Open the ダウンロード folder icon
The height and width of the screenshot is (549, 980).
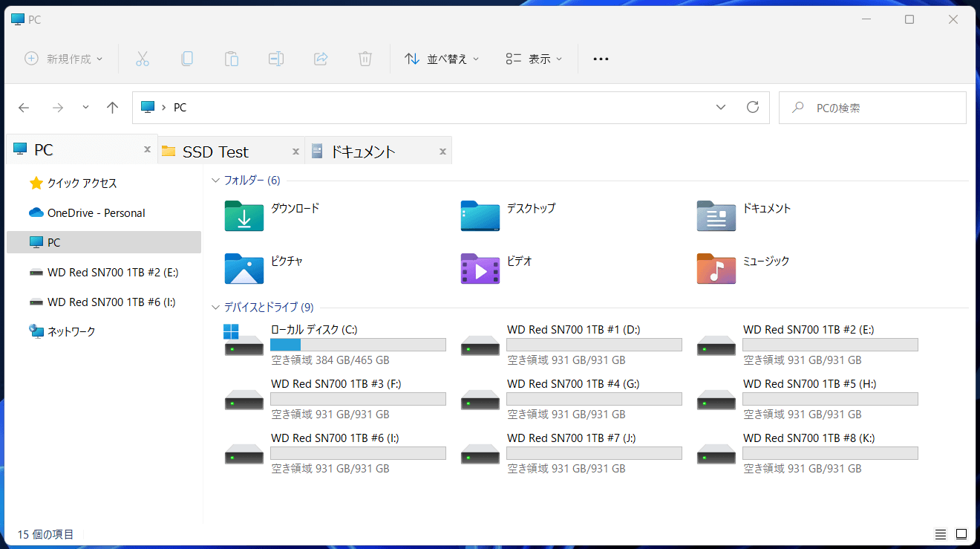[x=244, y=215]
